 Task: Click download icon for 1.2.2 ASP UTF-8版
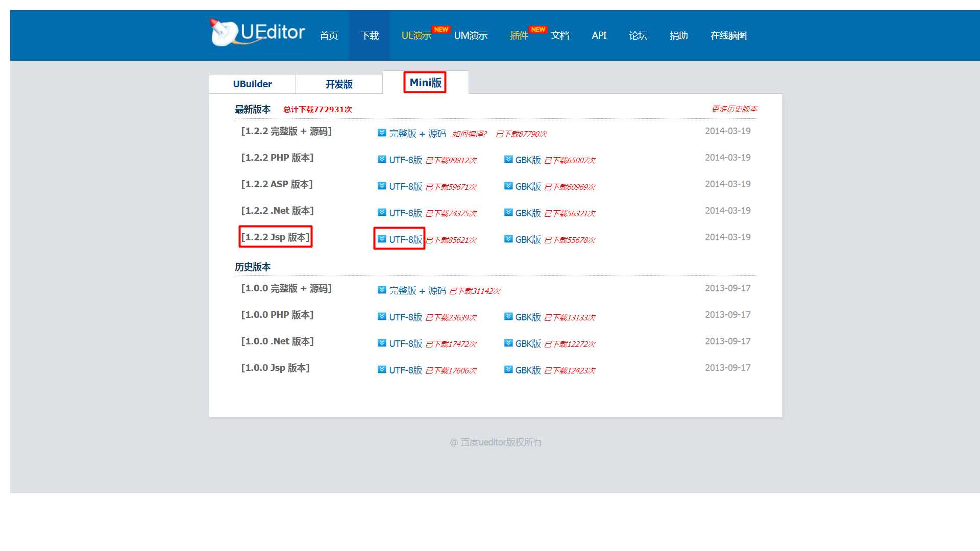click(x=382, y=186)
